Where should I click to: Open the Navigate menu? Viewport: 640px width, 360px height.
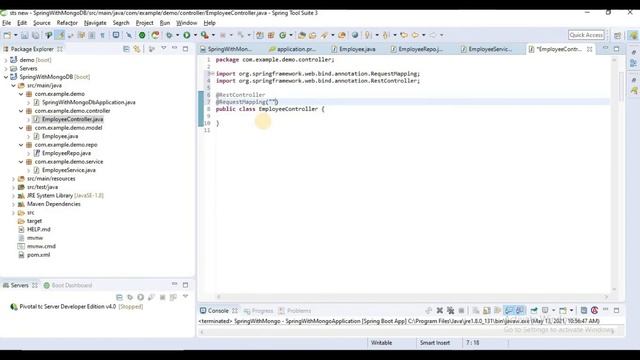[x=95, y=23]
